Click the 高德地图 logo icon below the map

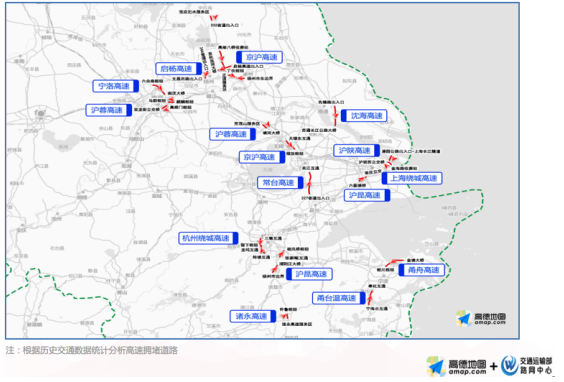[x=436, y=366]
